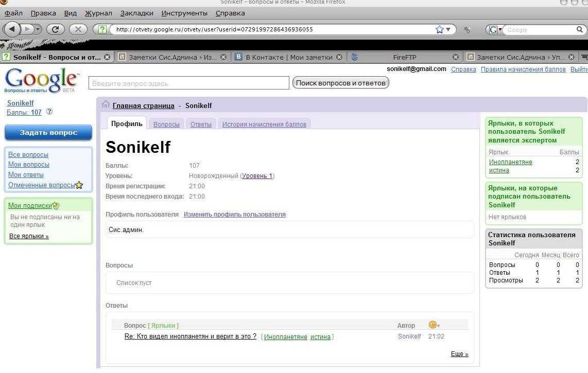Bookmark this page with the star icon
This screenshot has height=373, width=588.
coord(440,29)
